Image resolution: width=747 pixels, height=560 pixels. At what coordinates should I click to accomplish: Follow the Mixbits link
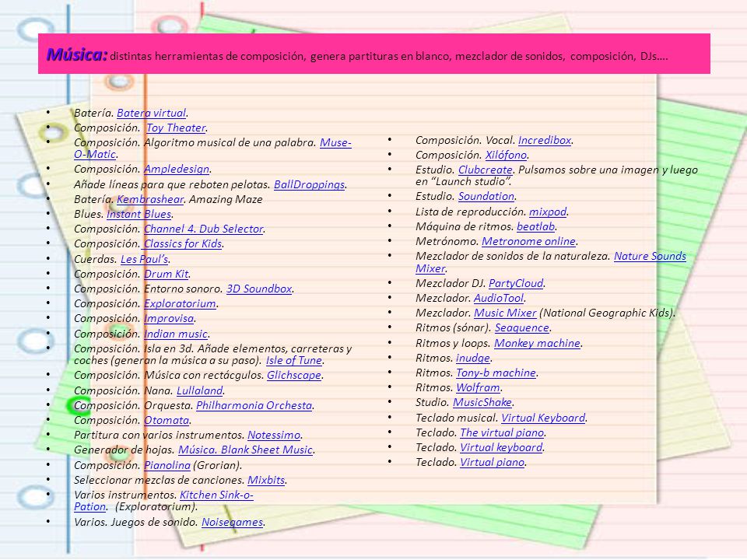coord(266,480)
